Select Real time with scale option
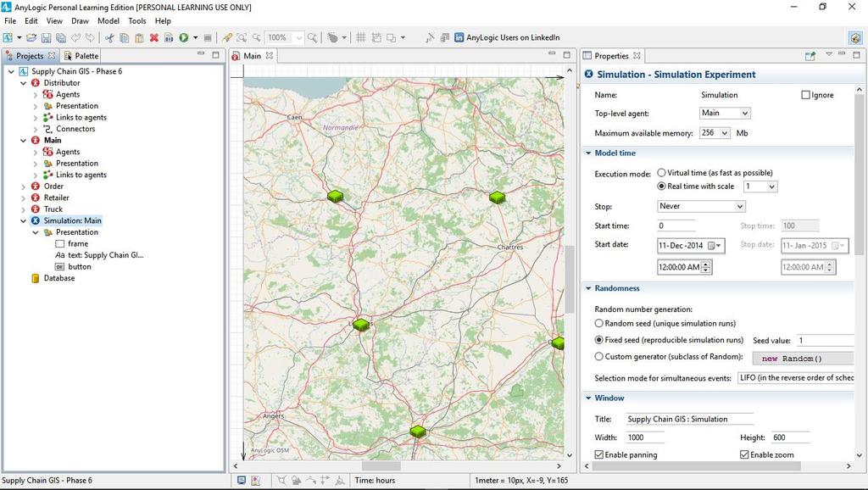The width and height of the screenshot is (868, 490). click(x=661, y=186)
